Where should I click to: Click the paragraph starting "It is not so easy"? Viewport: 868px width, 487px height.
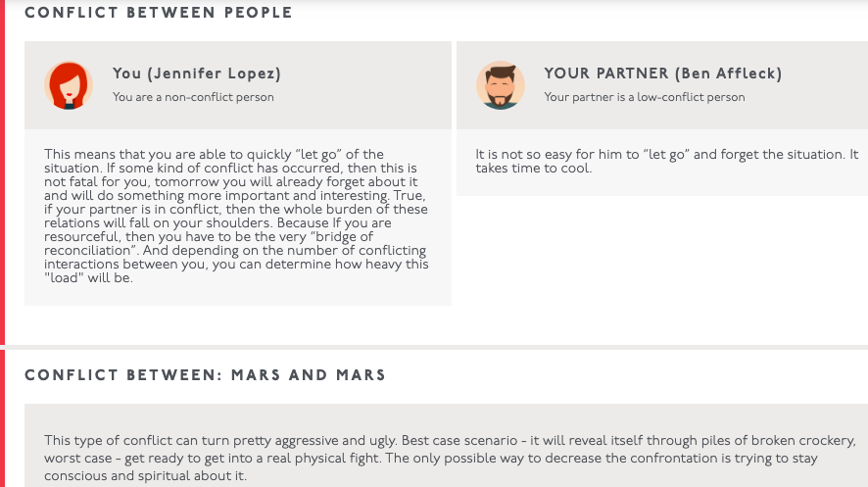(x=666, y=161)
